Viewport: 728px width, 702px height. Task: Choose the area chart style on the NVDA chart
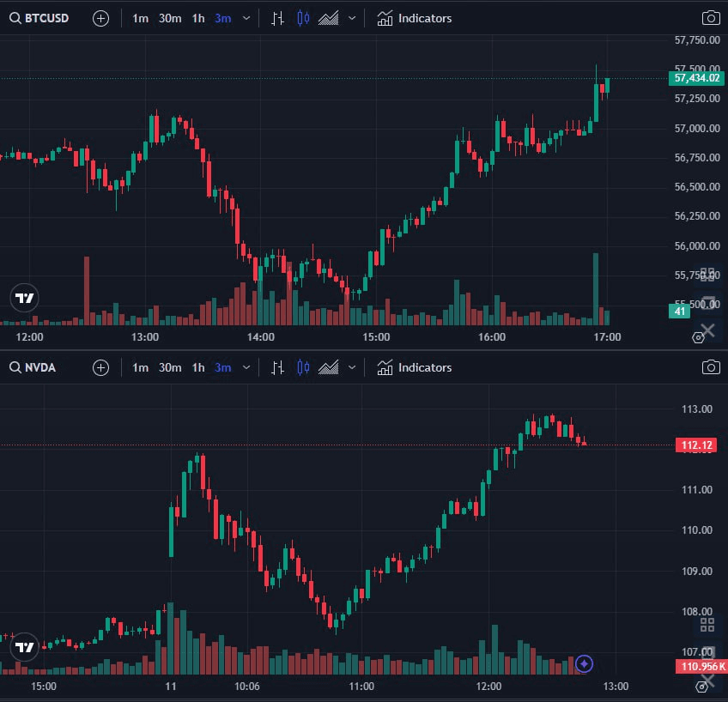(328, 368)
